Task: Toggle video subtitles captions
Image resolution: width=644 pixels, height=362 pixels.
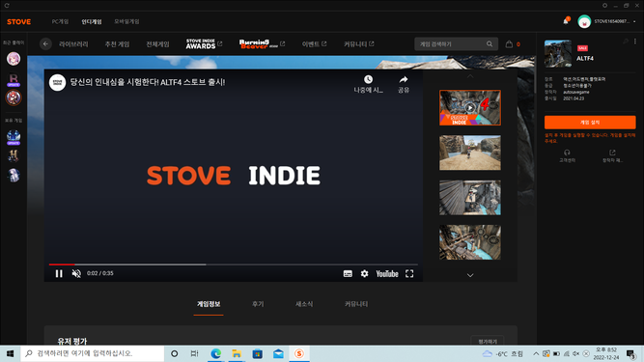Action: 348,274
